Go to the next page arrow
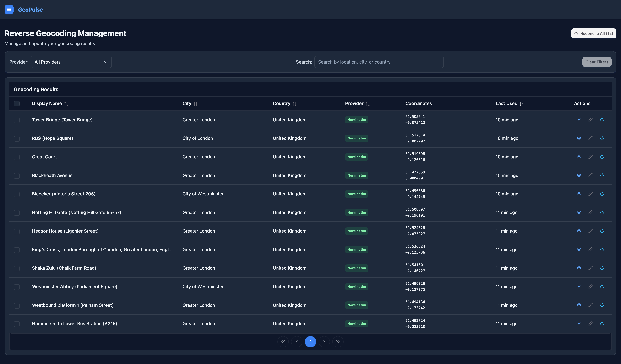This screenshot has width=621, height=364. click(324, 342)
